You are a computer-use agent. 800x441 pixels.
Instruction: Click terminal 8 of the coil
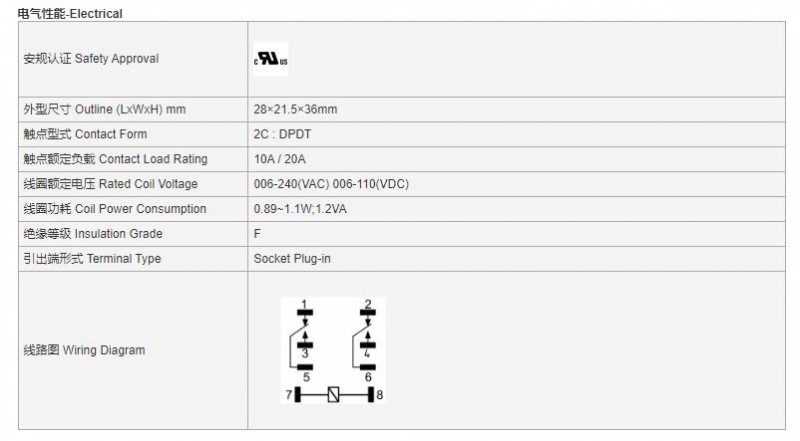click(x=375, y=395)
